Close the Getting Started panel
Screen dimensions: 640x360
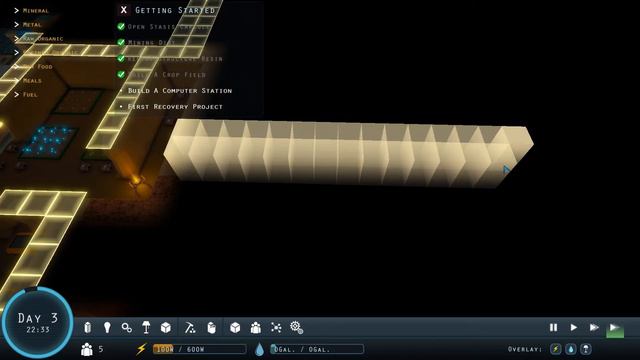(x=124, y=10)
